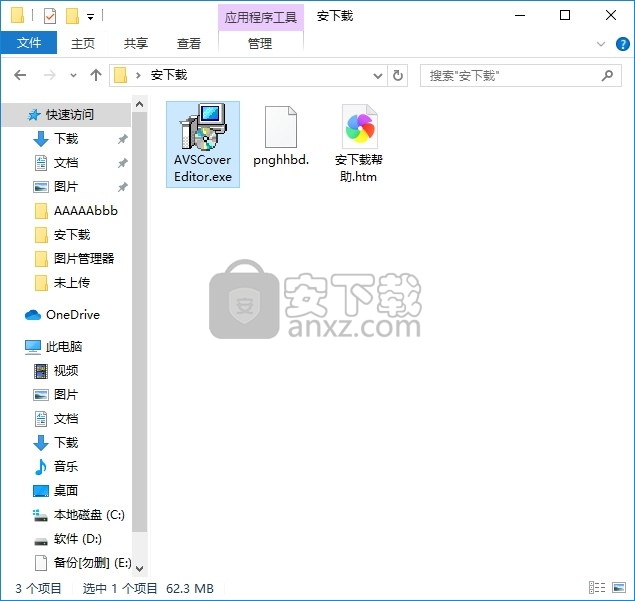This screenshot has height=601, width=635.
Task: Open 桌面 under 此电脑
Action: pyautogui.click(x=66, y=491)
